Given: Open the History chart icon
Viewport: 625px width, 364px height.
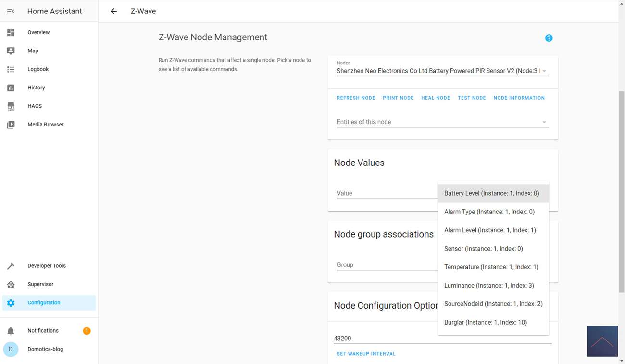Looking at the screenshot, I should point(11,88).
